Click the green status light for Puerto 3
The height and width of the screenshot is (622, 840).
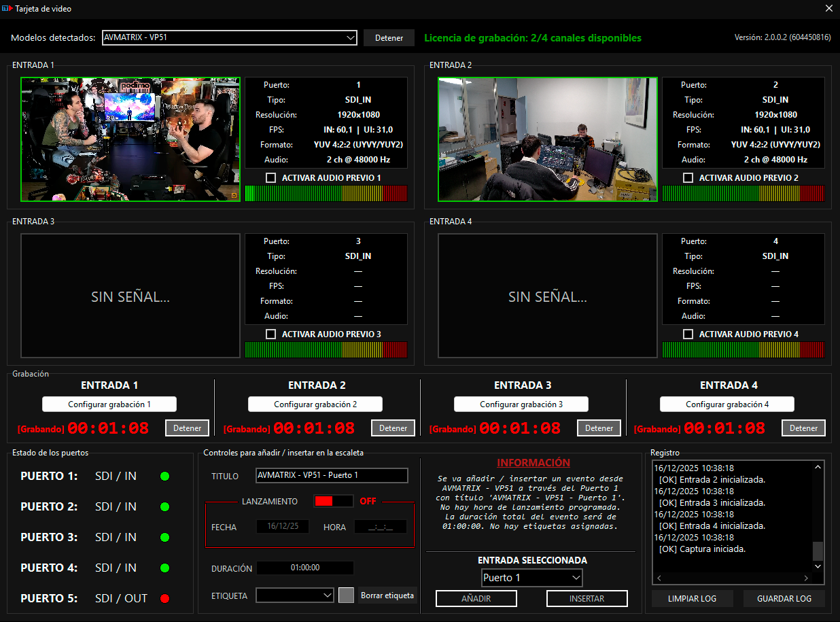(164, 538)
